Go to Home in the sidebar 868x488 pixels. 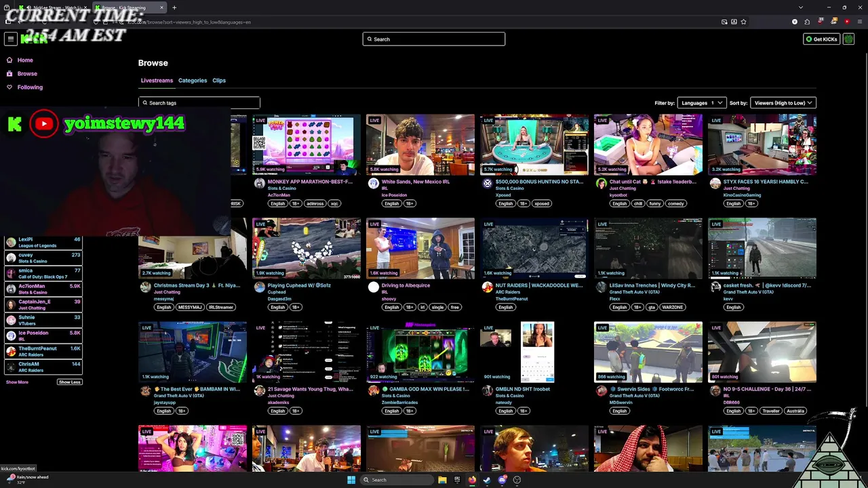pos(25,60)
